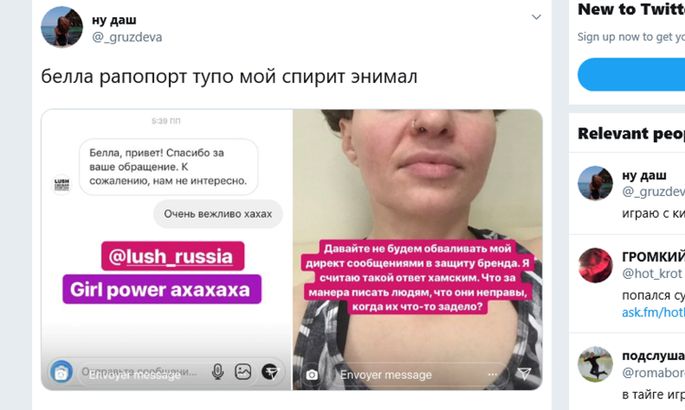685x410 pixels.
Task: Open the right story image with pink caption
Action: tap(418, 250)
